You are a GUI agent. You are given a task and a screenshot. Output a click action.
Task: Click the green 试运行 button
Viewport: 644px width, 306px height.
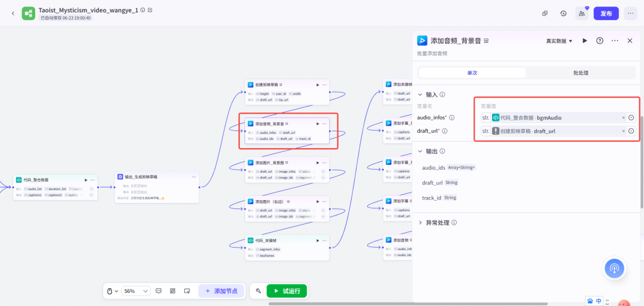pos(287,291)
